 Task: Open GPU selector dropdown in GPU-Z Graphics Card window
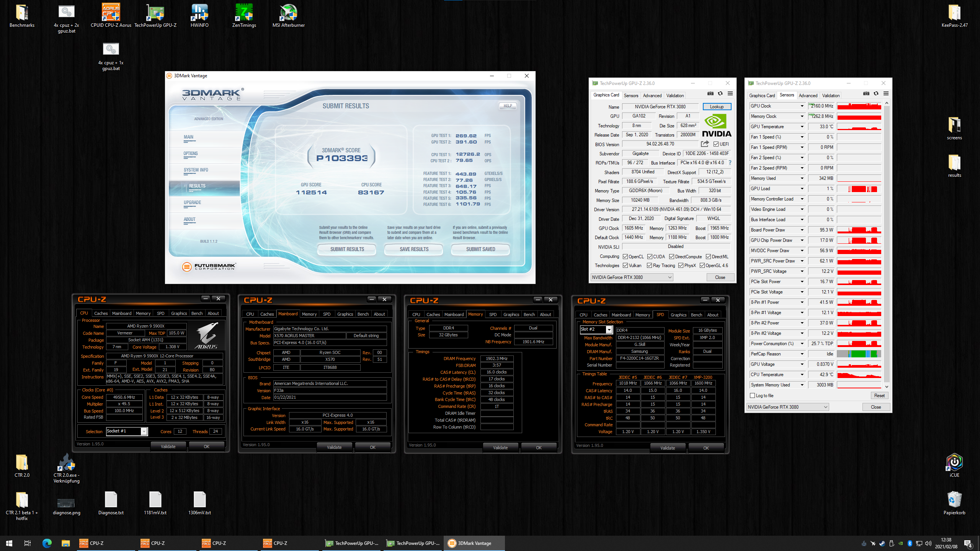point(632,277)
